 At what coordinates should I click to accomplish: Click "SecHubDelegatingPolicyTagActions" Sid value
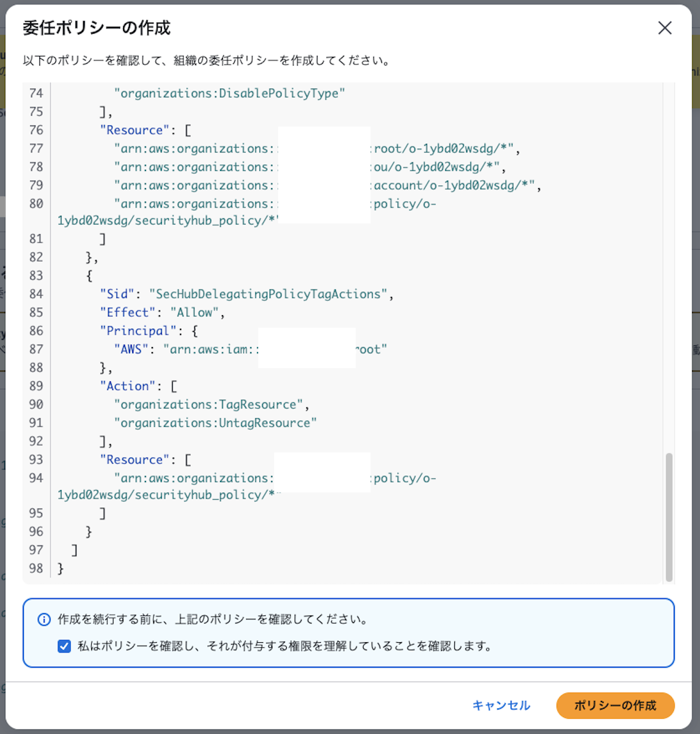268,294
